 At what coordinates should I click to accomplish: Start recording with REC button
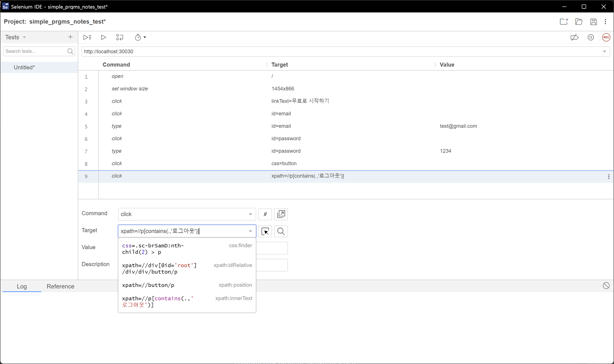606,37
